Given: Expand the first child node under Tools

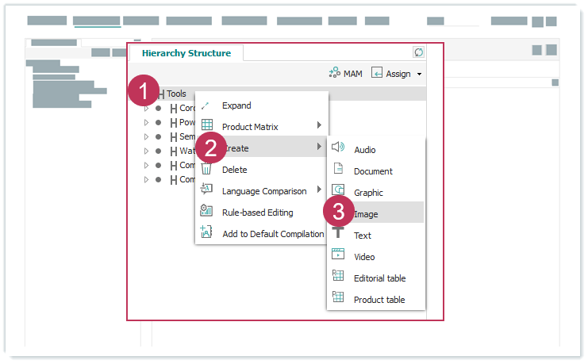Looking at the screenshot, I should pyautogui.click(x=146, y=109).
